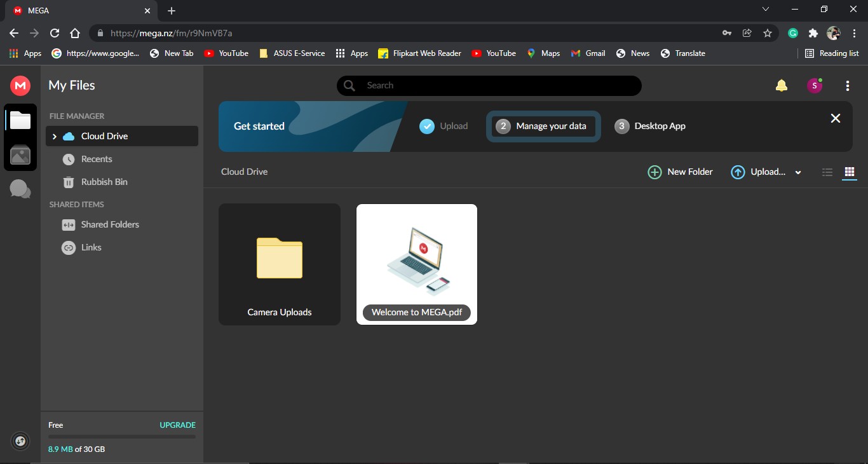Open Flipkart Web Reader bookmark

click(419, 53)
